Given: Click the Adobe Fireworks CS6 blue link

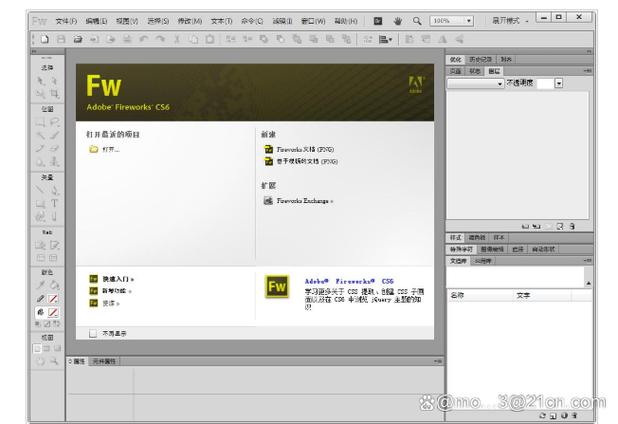Looking at the screenshot, I should coord(349,281).
